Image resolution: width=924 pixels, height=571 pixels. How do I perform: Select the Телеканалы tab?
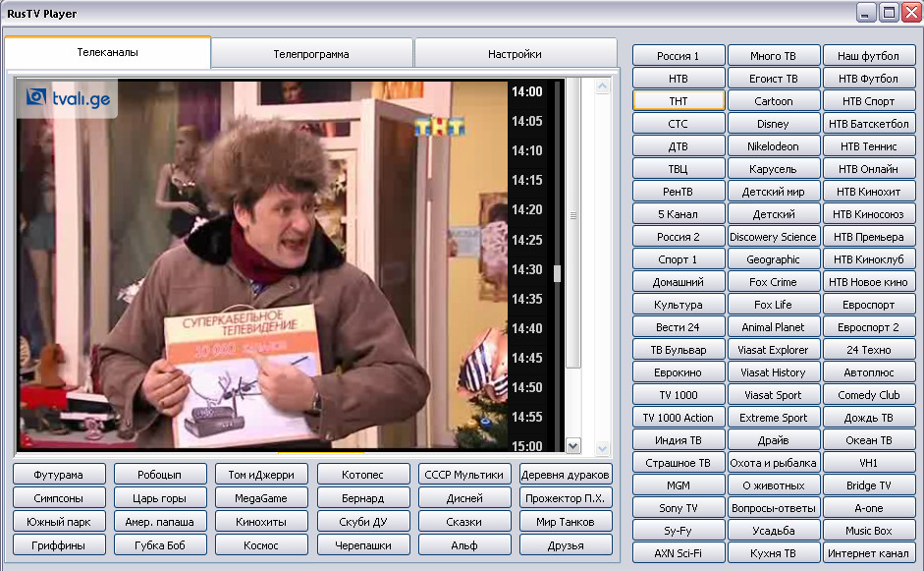pyautogui.click(x=108, y=53)
